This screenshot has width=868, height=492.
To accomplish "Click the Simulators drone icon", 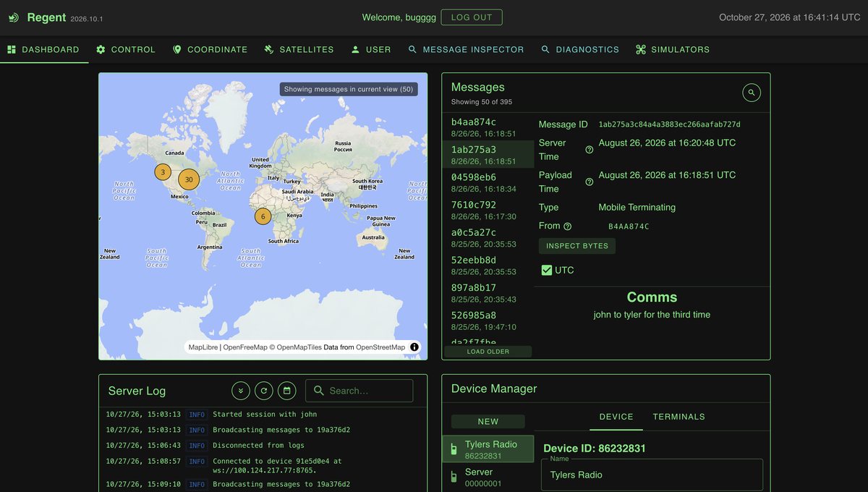I will tap(641, 50).
